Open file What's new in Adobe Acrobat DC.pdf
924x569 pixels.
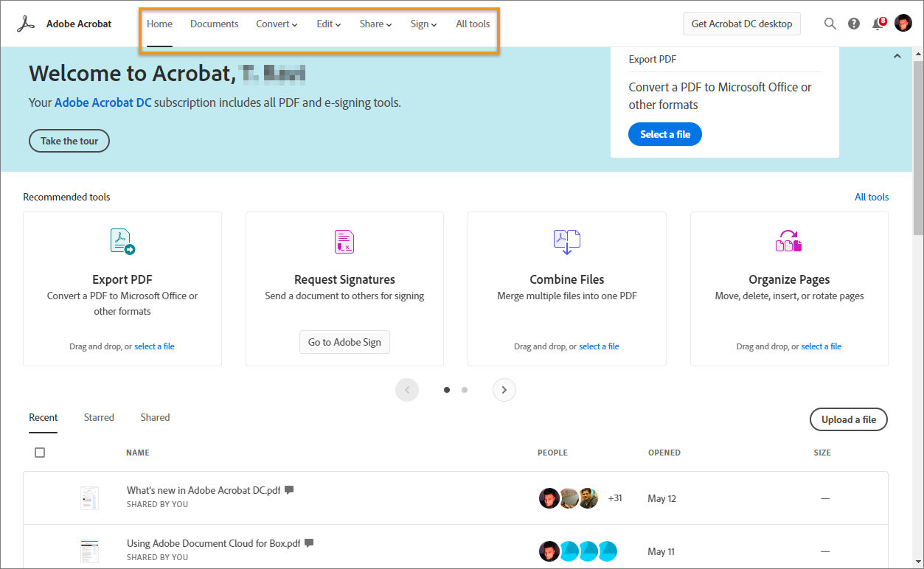tap(204, 490)
